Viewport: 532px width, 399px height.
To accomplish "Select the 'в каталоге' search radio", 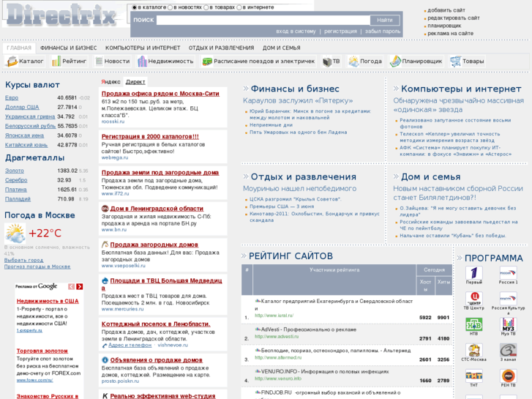I will coord(135,7).
